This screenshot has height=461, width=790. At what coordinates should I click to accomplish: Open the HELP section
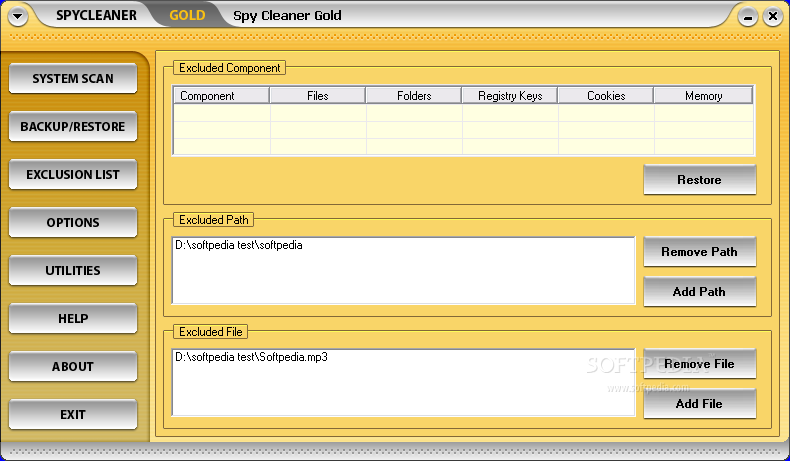pyautogui.click(x=73, y=318)
